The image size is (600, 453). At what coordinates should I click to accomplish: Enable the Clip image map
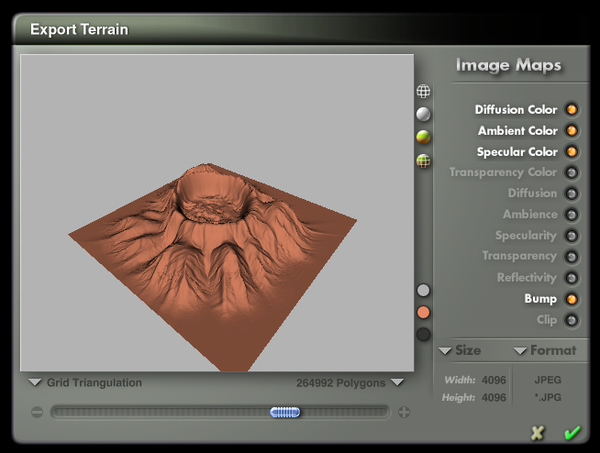(572, 320)
